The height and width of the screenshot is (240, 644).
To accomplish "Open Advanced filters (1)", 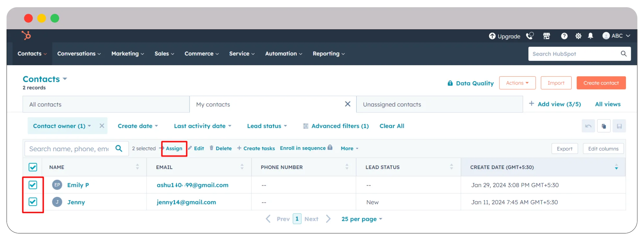I will click(336, 126).
